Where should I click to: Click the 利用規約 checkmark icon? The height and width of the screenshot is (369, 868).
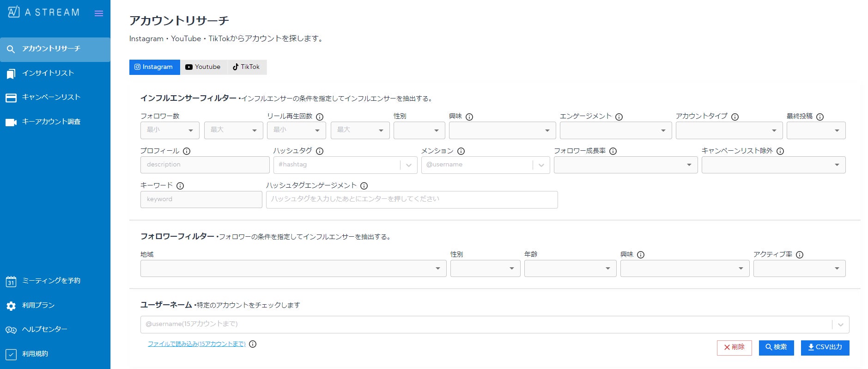[x=11, y=354]
